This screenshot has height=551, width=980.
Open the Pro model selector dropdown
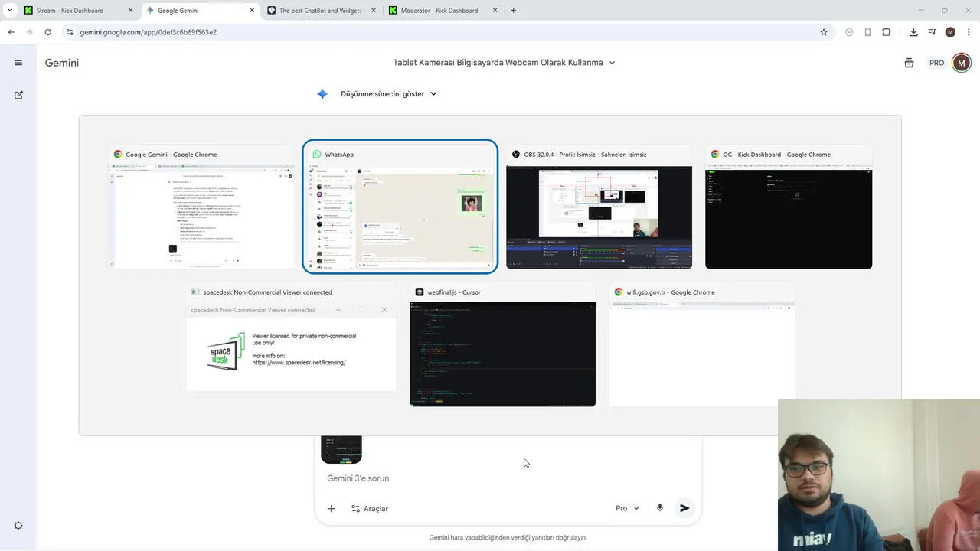[x=627, y=508]
